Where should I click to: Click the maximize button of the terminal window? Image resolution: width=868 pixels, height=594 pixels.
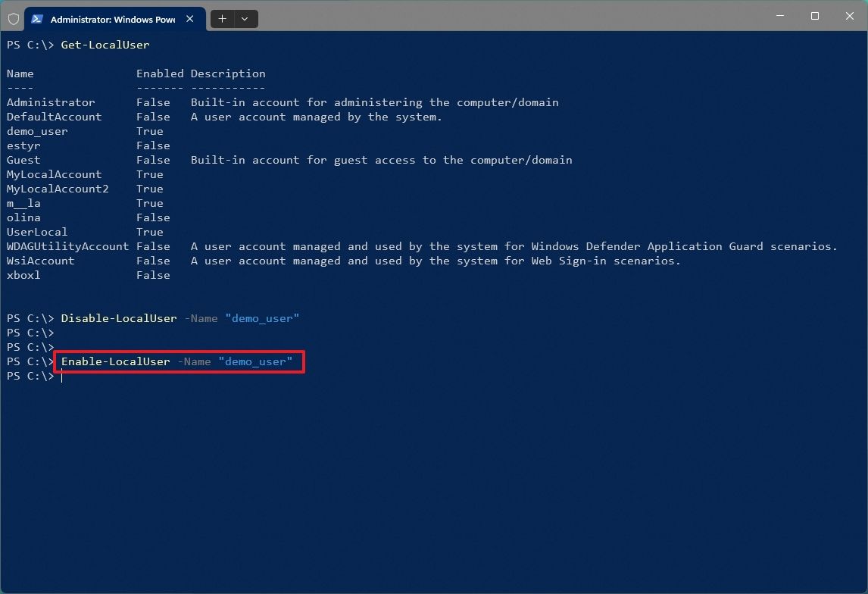coord(815,15)
